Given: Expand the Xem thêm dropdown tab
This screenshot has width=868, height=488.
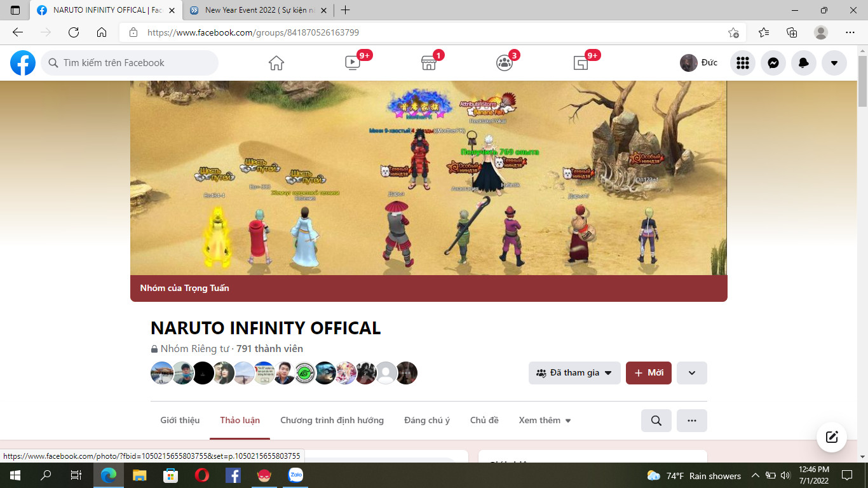Looking at the screenshot, I should coord(545,421).
